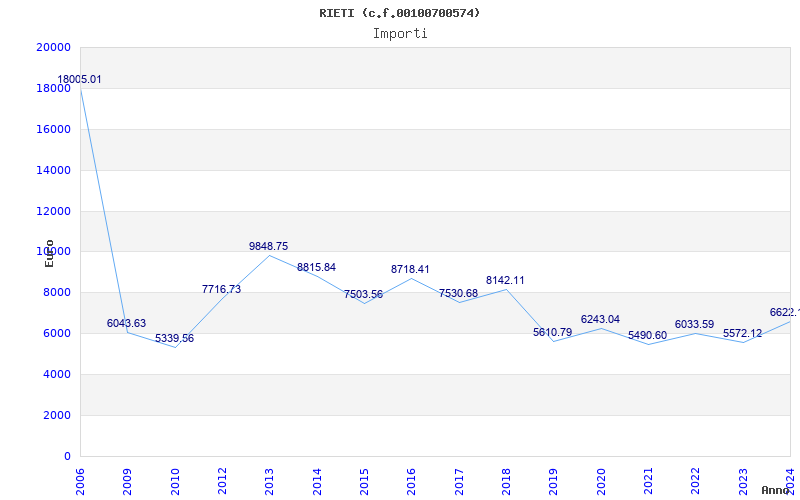800x500 pixels.
Task: Click the 2006 x-axis label
Action: point(80,482)
